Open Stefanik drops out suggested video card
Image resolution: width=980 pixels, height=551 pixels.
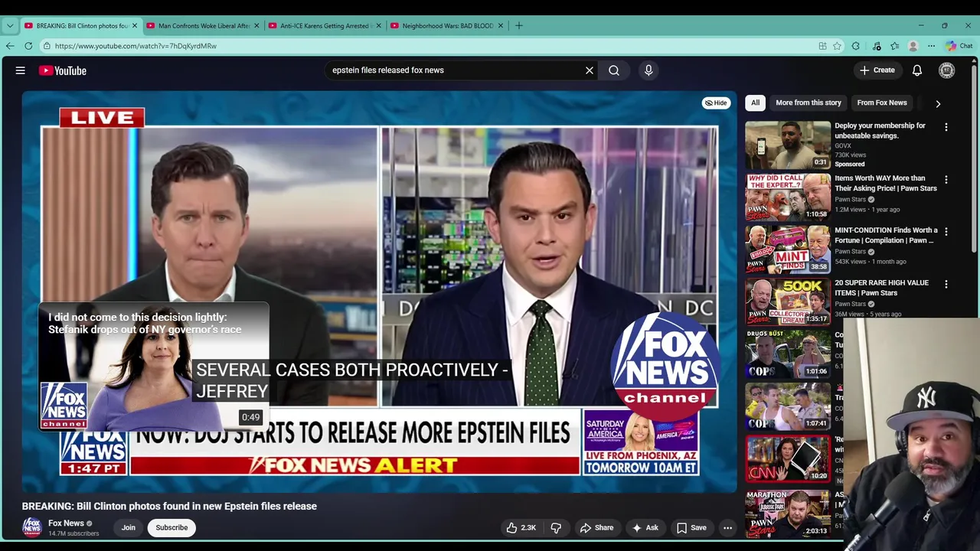[x=154, y=367]
